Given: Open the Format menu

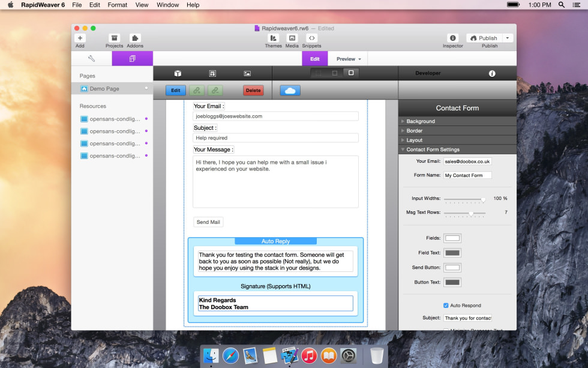Looking at the screenshot, I should pyautogui.click(x=118, y=5).
